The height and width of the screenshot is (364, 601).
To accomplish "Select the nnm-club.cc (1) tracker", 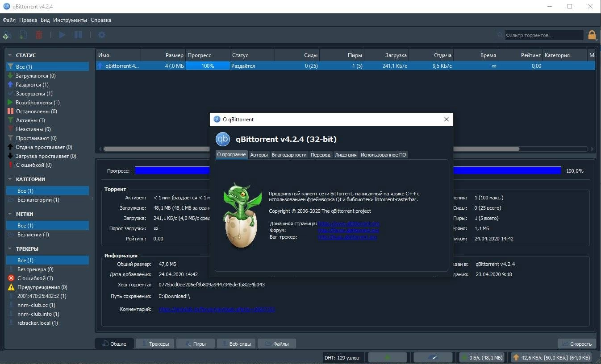I will [36, 305].
